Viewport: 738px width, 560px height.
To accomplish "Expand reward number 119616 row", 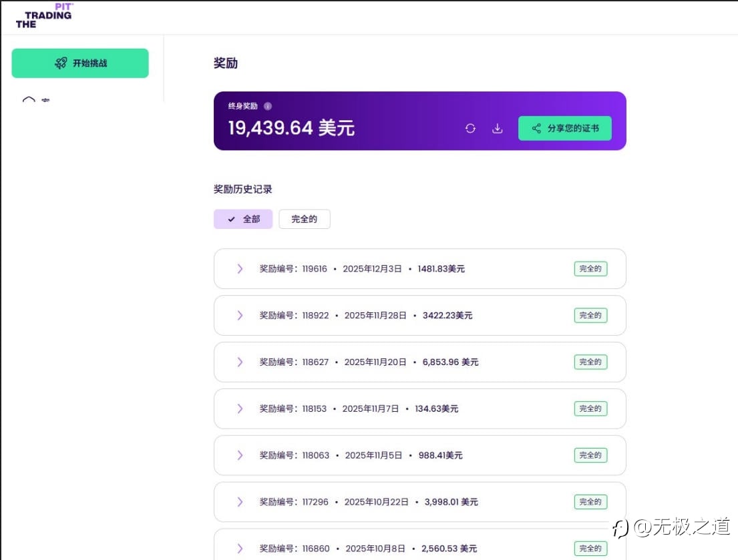I will click(x=240, y=269).
